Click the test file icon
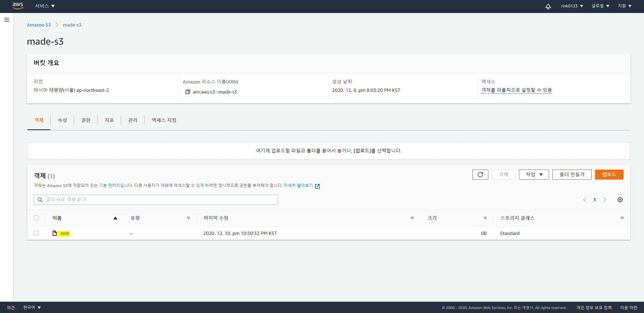644x313 pixels. click(x=55, y=233)
